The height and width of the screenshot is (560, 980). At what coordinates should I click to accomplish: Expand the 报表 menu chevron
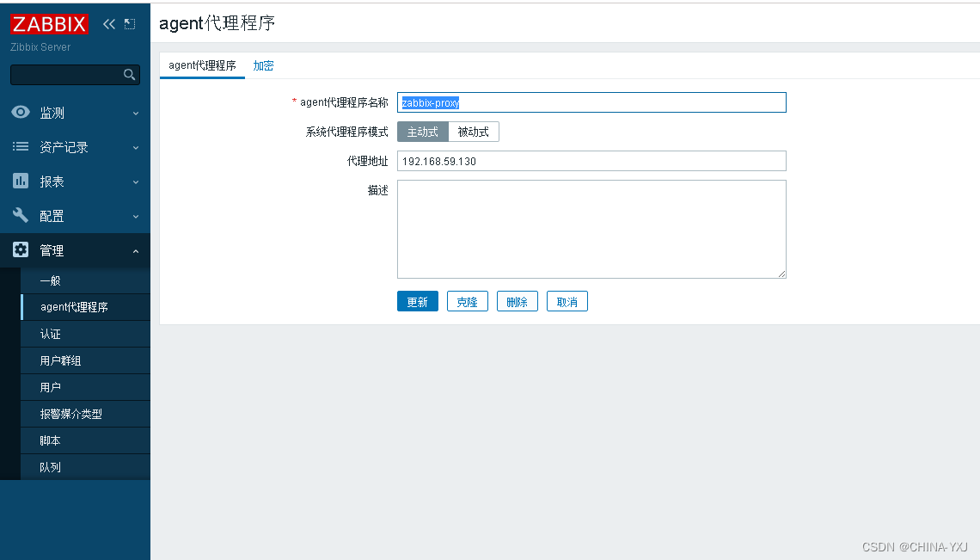(136, 182)
